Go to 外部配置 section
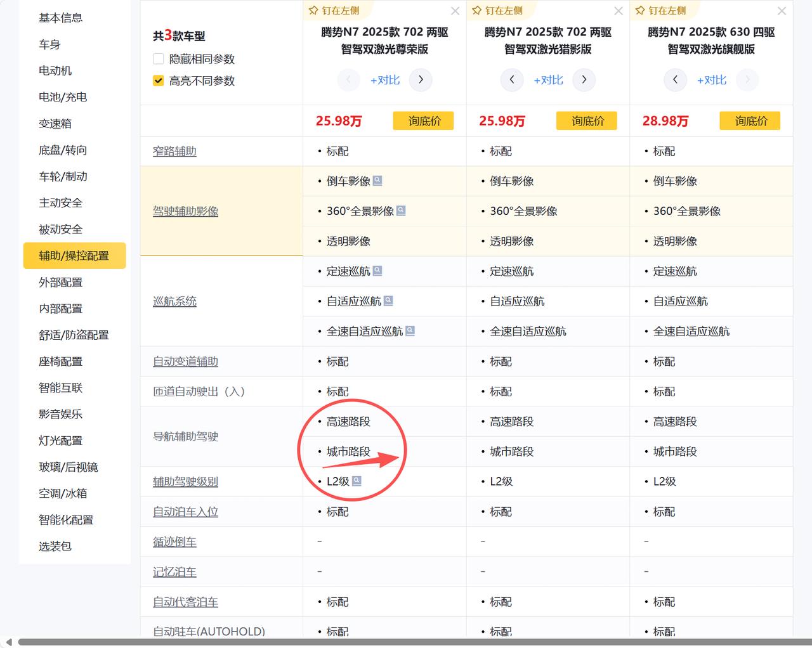The height and width of the screenshot is (648, 812). tap(61, 282)
